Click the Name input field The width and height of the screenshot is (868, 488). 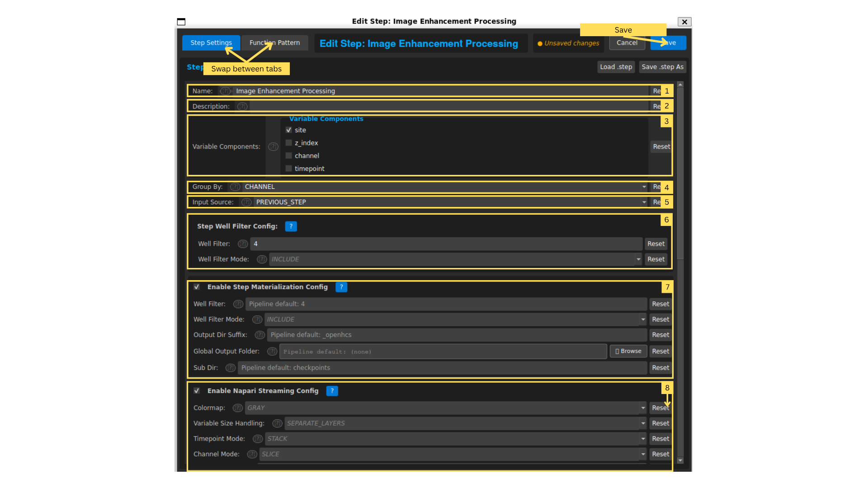pos(441,91)
